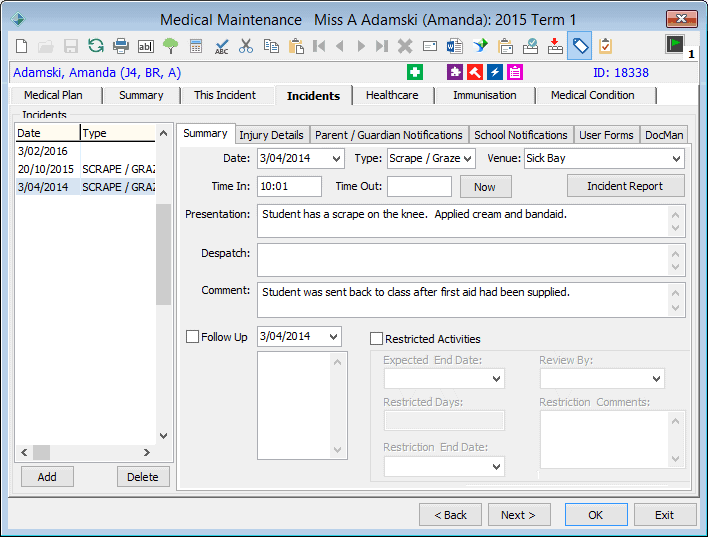The height and width of the screenshot is (537, 708).
Task: Go to the first record icon
Action: tap(319, 46)
